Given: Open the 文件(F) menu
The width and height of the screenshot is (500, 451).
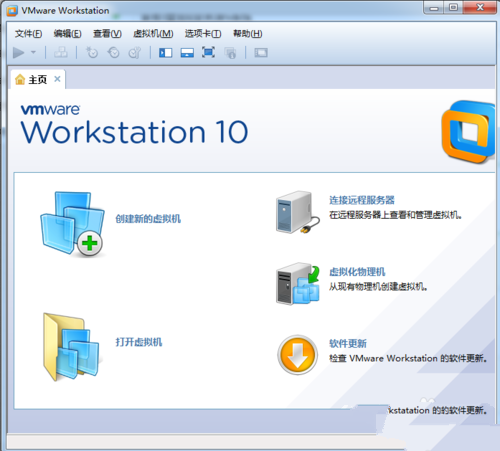Looking at the screenshot, I should tap(28, 34).
